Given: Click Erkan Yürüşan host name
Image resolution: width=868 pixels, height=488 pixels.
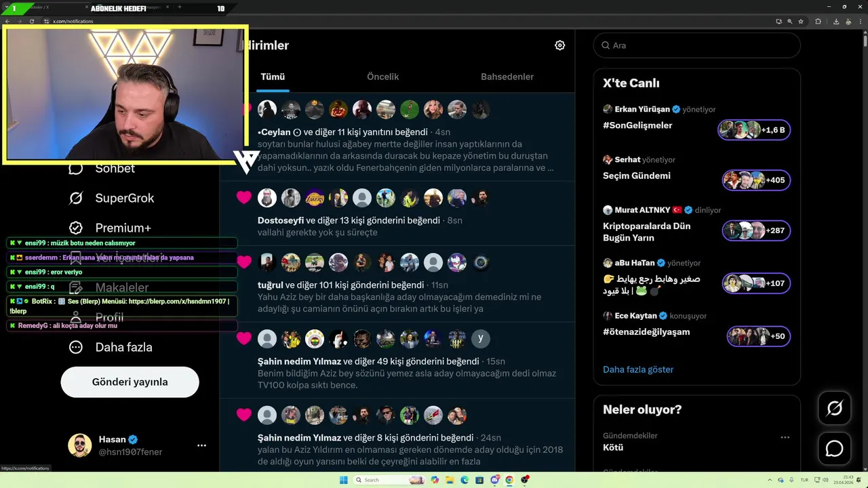Looking at the screenshot, I should click(x=642, y=109).
